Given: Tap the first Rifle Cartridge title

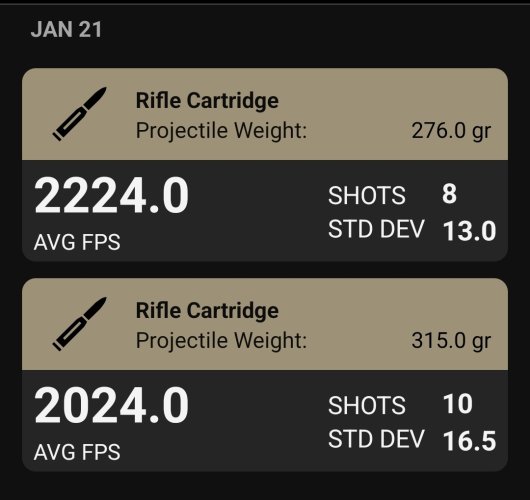Looking at the screenshot, I should click(x=207, y=100).
